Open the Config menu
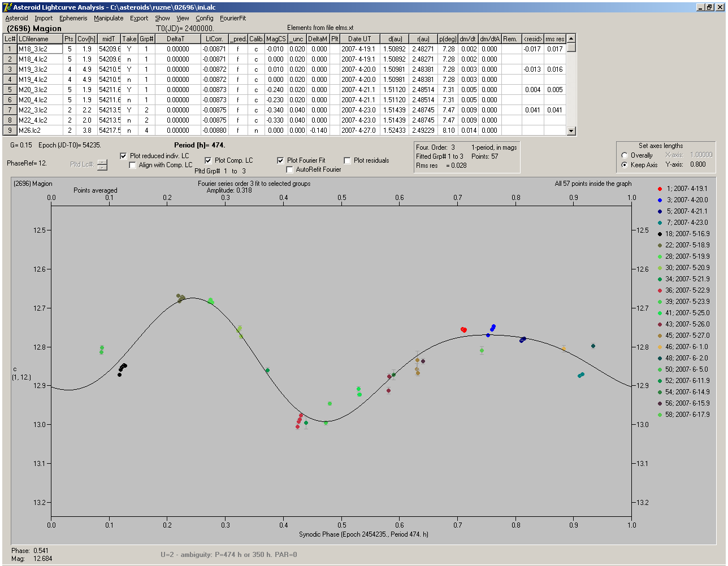Viewport: 728px width, 566px height. point(205,18)
